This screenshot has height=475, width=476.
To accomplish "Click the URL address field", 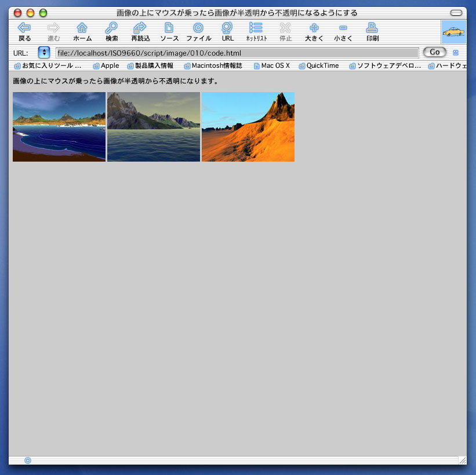I will pos(237,53).
